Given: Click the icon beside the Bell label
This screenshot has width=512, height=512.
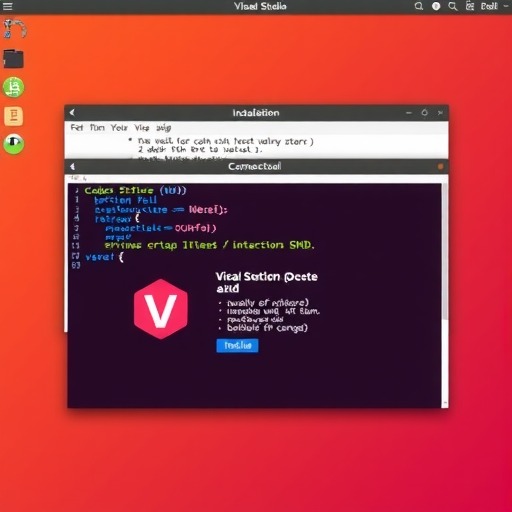Looking at the screenshot, I should [470, 6].
